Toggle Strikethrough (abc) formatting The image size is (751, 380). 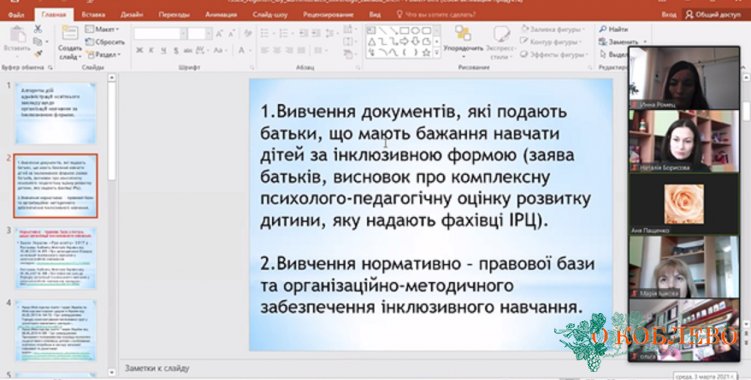click(x=188, y=50)
